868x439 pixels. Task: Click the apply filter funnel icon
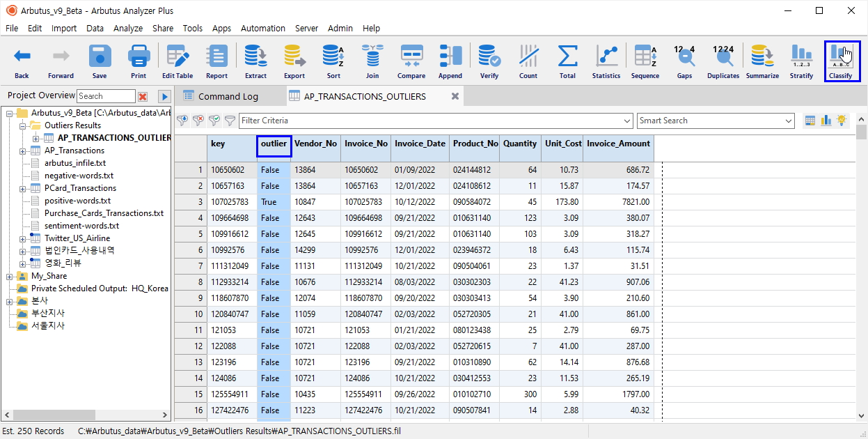(183, 121)
